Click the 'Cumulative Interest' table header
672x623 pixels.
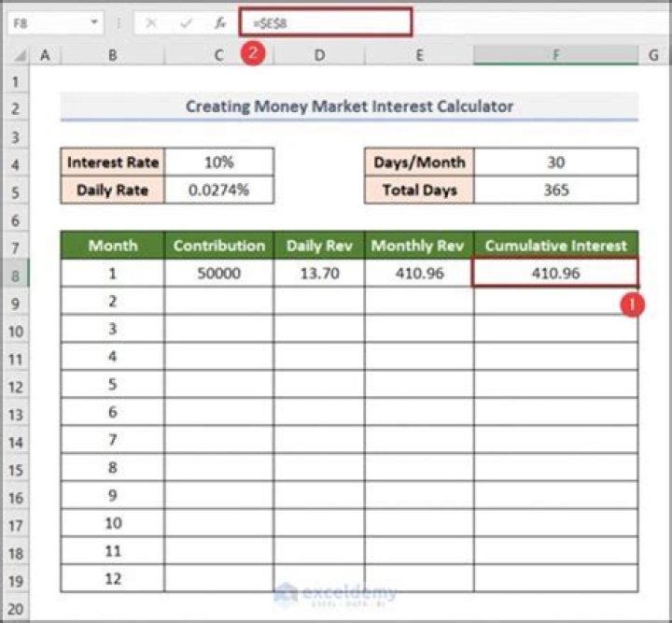point(556,246)
